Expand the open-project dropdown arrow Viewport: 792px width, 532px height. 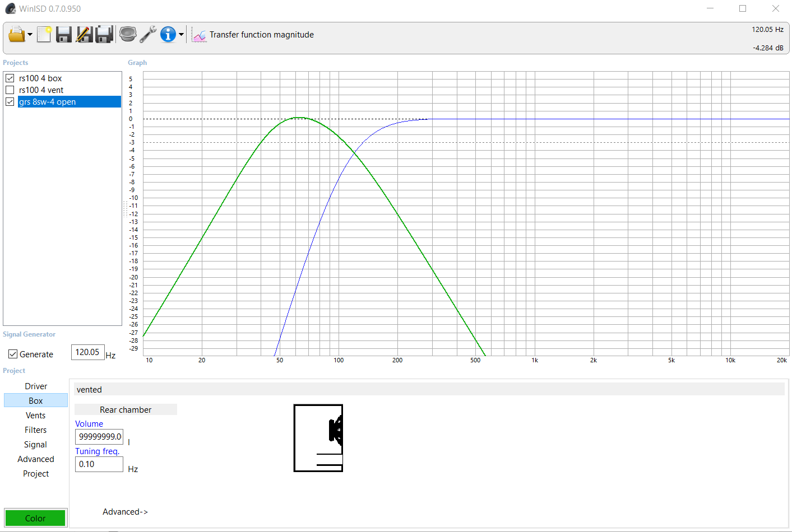(30, 35)
